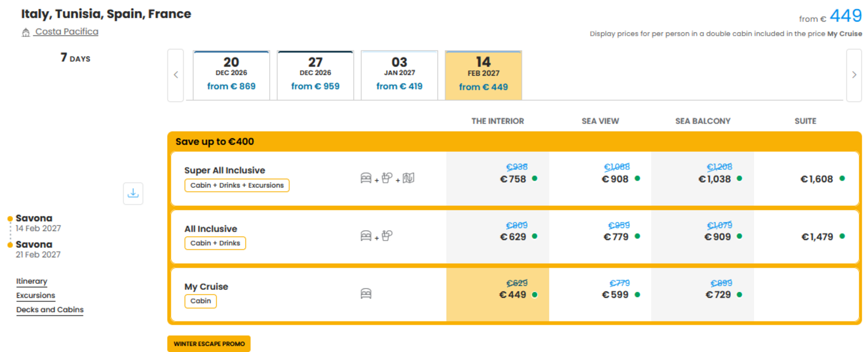
Task: Choose All Inclusive suite at €1,479
Action: (x=806, y=237)
